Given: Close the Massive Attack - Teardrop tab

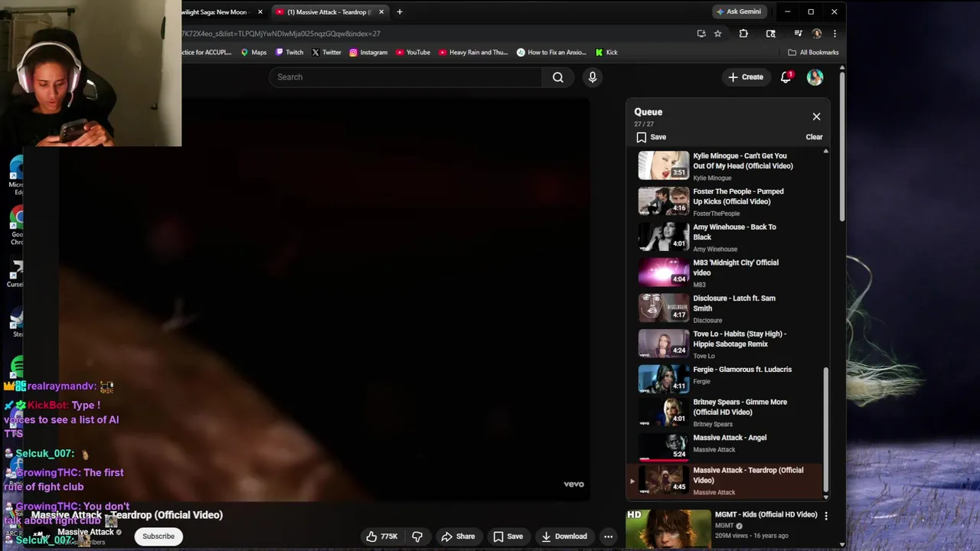Looking at the screenshot, I should click(x=381, y=11).
